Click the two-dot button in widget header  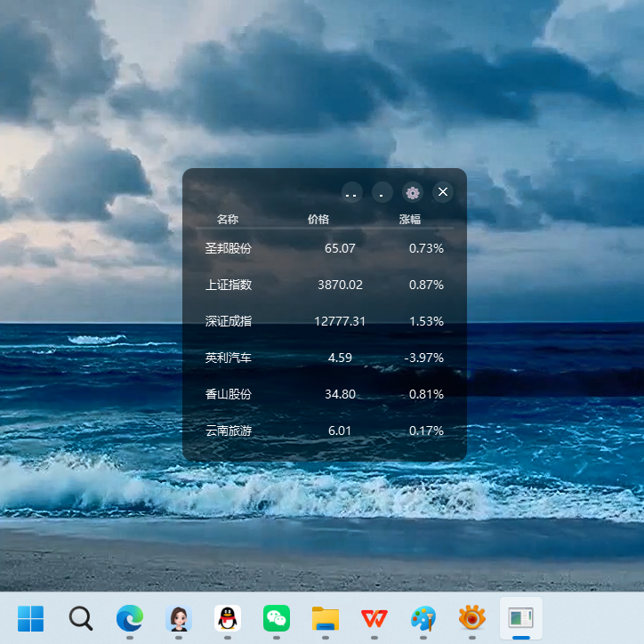(351, 192)
